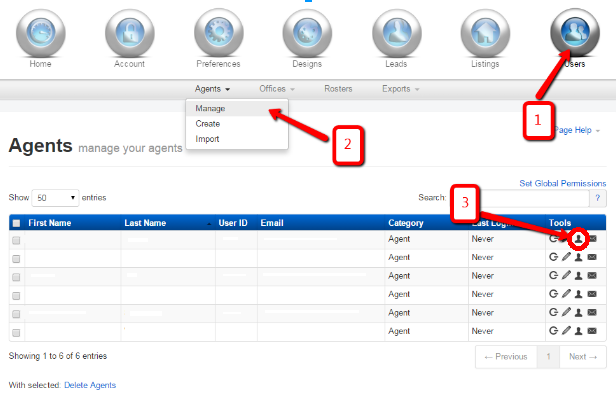Open the Leads icon

(397, 33)
